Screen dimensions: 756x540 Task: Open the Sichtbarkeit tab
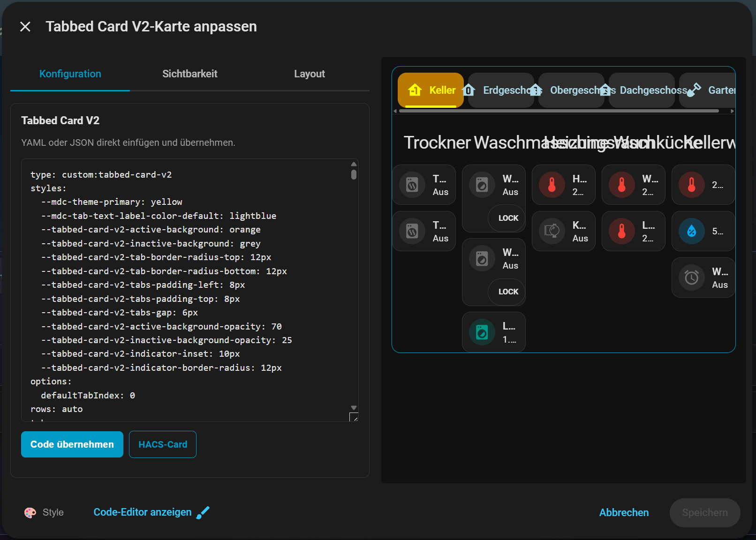pos(190,74)
